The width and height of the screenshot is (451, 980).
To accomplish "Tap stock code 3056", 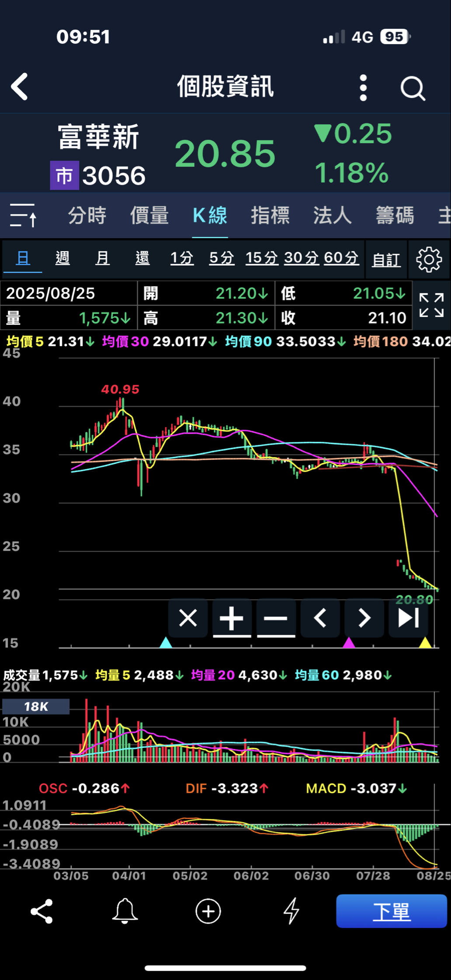I will (x=114, y=175).
